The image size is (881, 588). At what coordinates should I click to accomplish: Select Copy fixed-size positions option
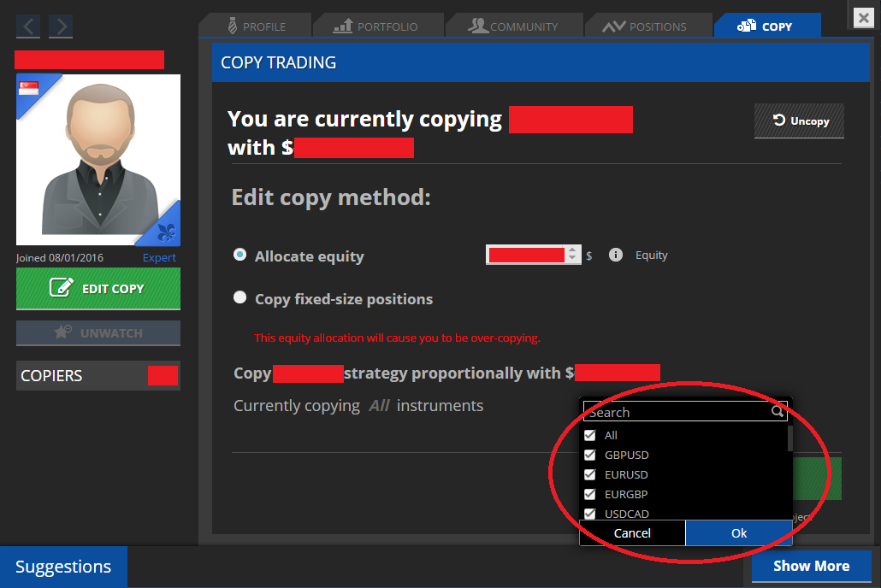click(240, 298)
